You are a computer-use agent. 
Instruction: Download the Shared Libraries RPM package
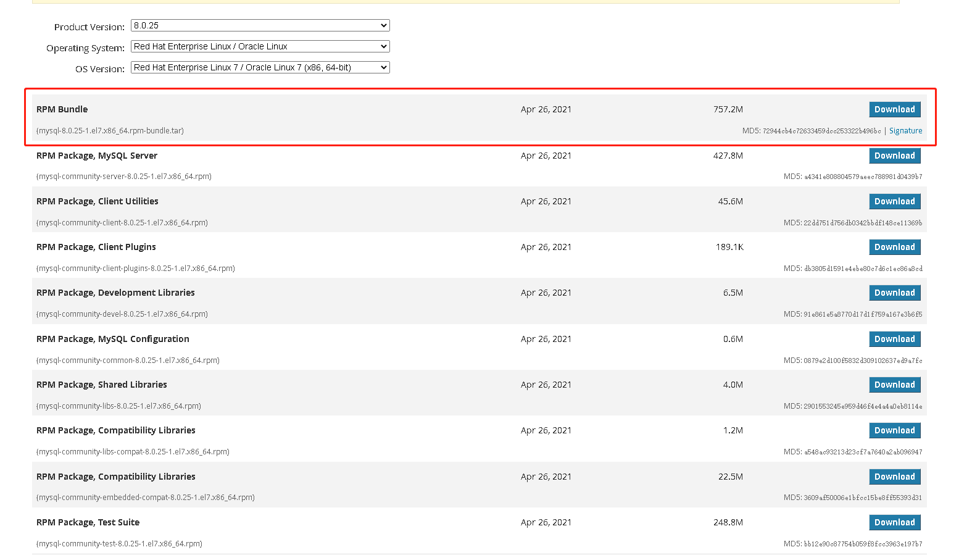tap(894, 385)
